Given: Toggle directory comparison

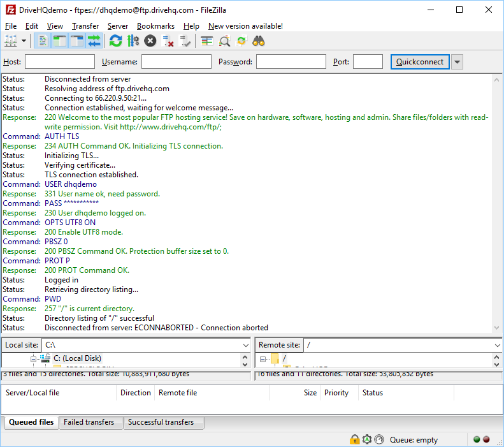Looking at the screenshot, I should (x=224, y=41).
